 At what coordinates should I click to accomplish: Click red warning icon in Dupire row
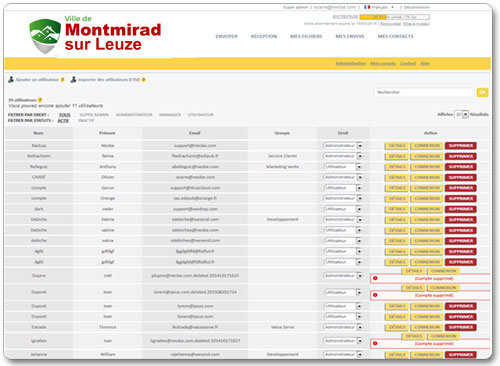click(375, 278)
